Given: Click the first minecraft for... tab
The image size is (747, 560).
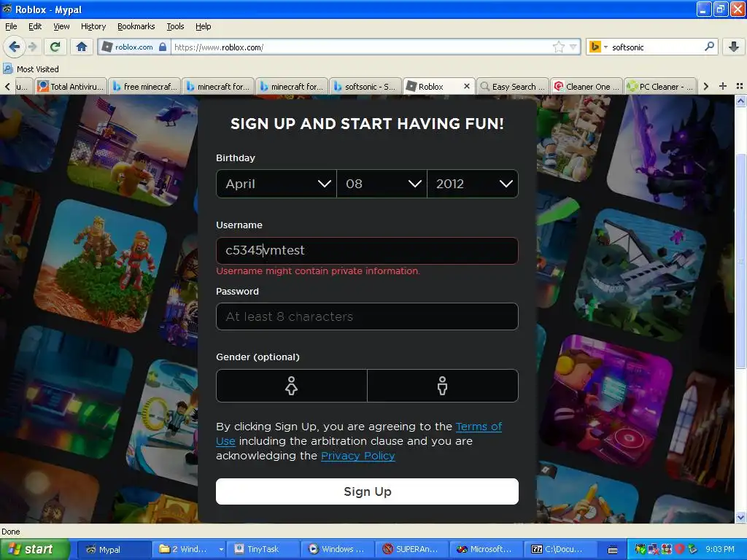Looking at the screenshot, I should click(x=218, y=86).
